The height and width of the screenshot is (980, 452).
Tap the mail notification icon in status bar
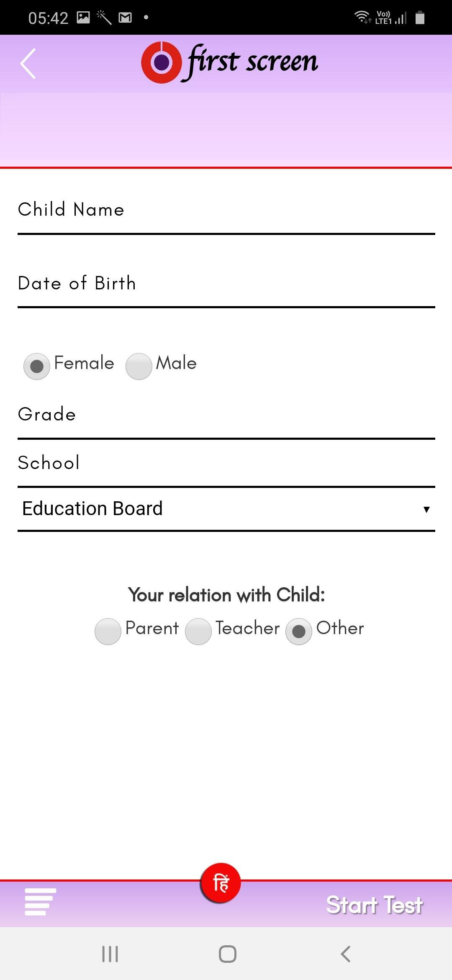click(x=125, y=18)
